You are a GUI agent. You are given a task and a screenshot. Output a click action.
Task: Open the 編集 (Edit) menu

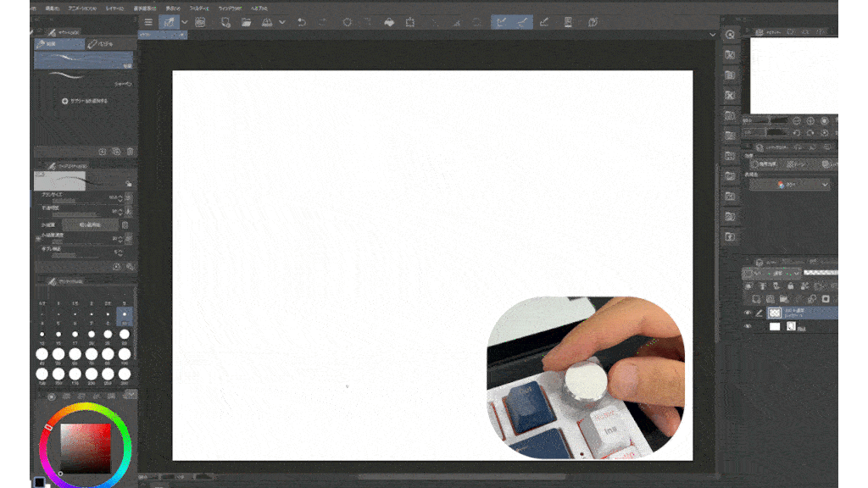click(53, 8)
